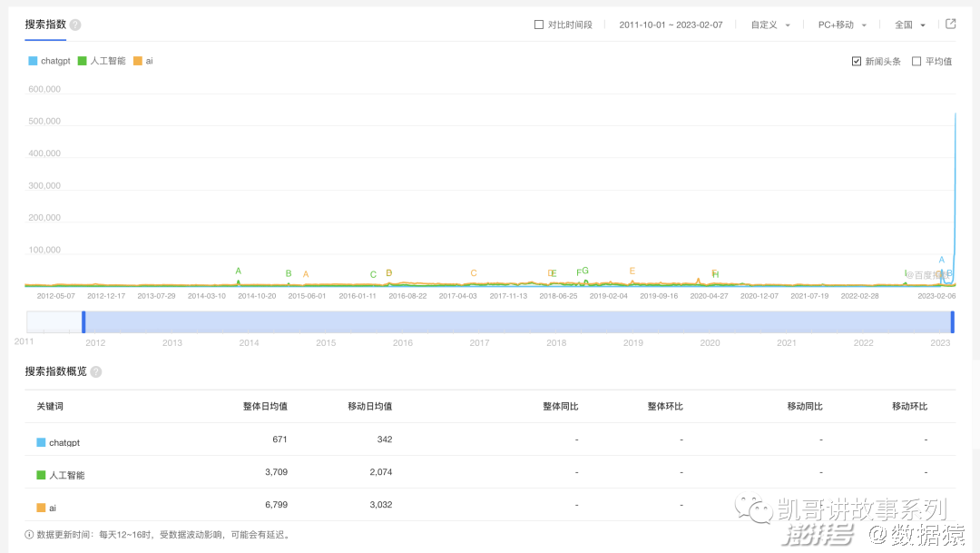Image resolution: width=980 pixels, height=553 pixels.
Task: Click the 整体日均值 column header
Action: (x=265, y=406)
